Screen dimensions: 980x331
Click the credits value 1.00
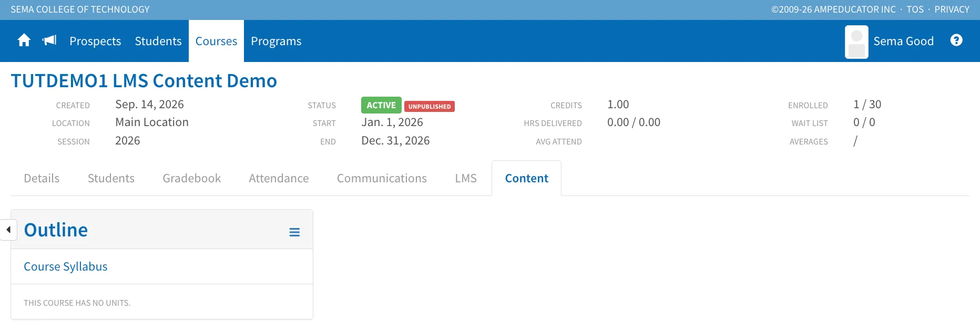click(x=618, y=104)
